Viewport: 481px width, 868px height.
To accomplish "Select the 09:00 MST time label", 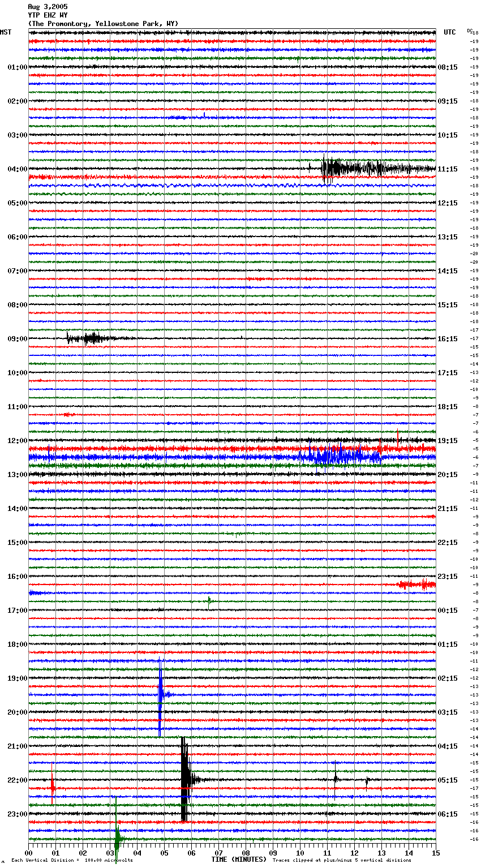I will (x=18, y=339).
